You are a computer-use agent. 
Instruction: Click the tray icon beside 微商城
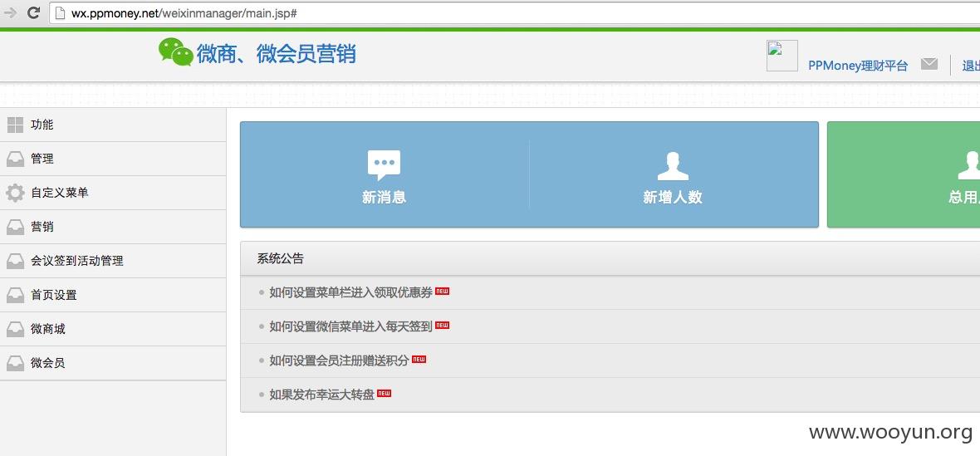[x=15, y=330]
